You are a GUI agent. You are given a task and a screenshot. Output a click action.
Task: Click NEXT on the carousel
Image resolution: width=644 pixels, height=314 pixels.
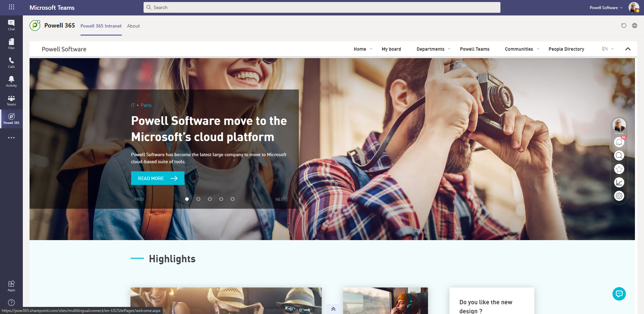280,199
